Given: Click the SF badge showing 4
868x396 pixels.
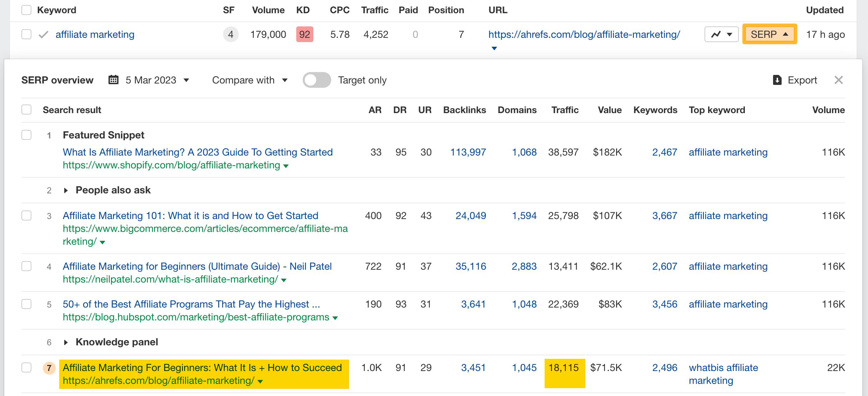Looking at the screenshot, I should pyautogui.click(x=231, y=35).
